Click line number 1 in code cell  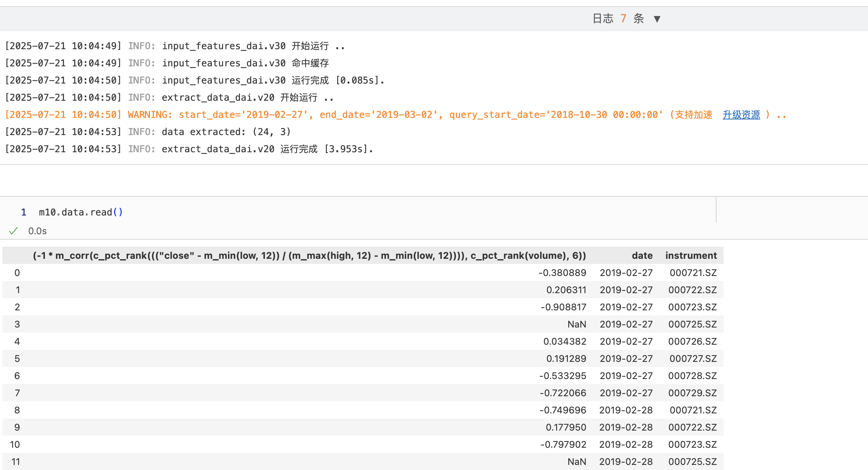[x=23, y=212]
